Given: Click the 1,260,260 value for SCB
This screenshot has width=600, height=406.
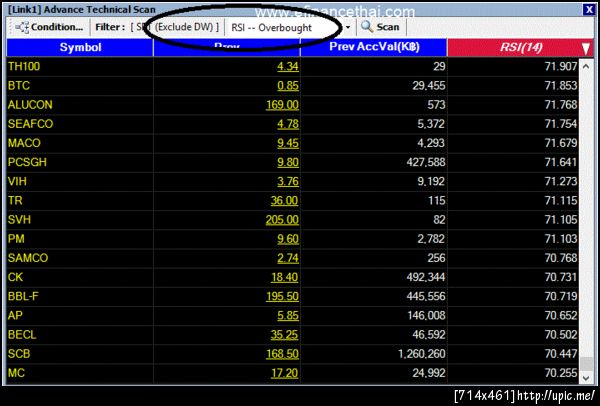Looking at the screenshot, I should pos(422,354).
